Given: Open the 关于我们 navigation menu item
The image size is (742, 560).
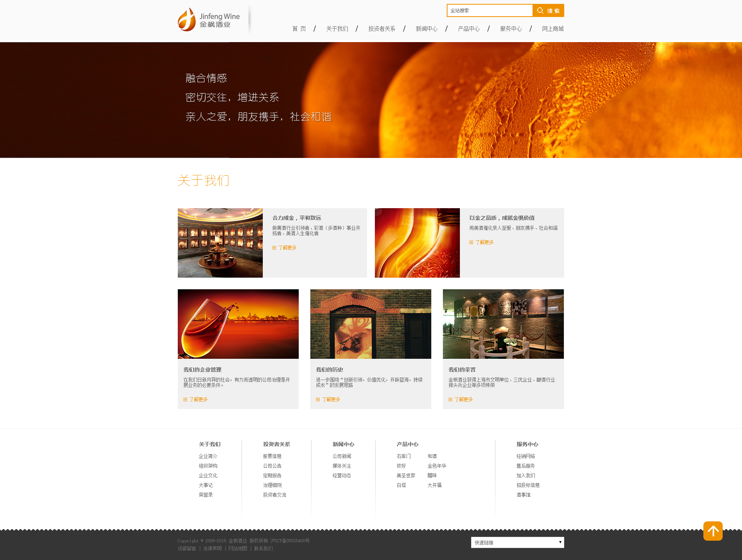Looking at the screenshot, I should coord(337,29).
